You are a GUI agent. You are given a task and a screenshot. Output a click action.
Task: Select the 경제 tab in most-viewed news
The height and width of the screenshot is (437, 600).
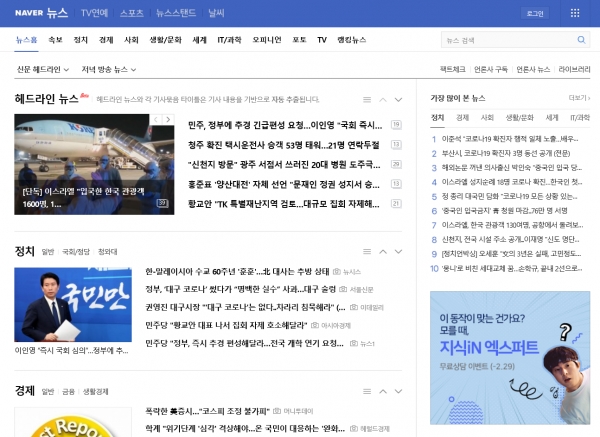coord(462,117)
